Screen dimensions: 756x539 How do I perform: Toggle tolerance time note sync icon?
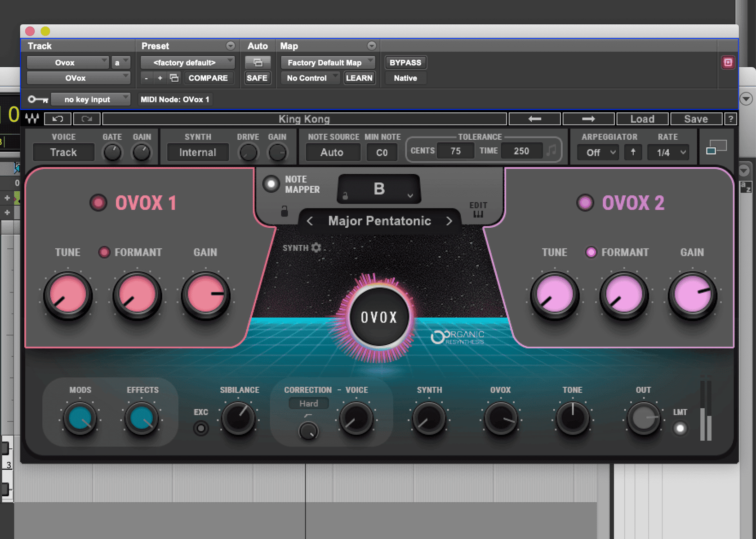coord(551,150)
